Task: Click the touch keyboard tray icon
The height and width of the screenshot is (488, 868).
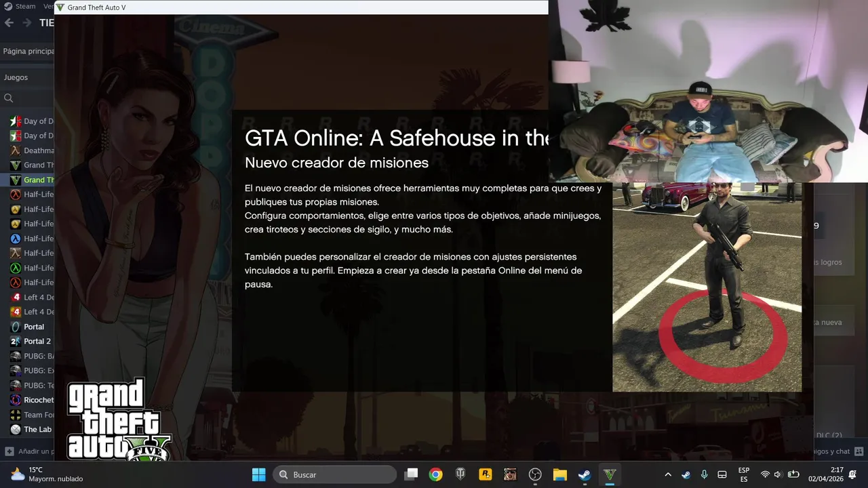Action: tap(722, 474)
